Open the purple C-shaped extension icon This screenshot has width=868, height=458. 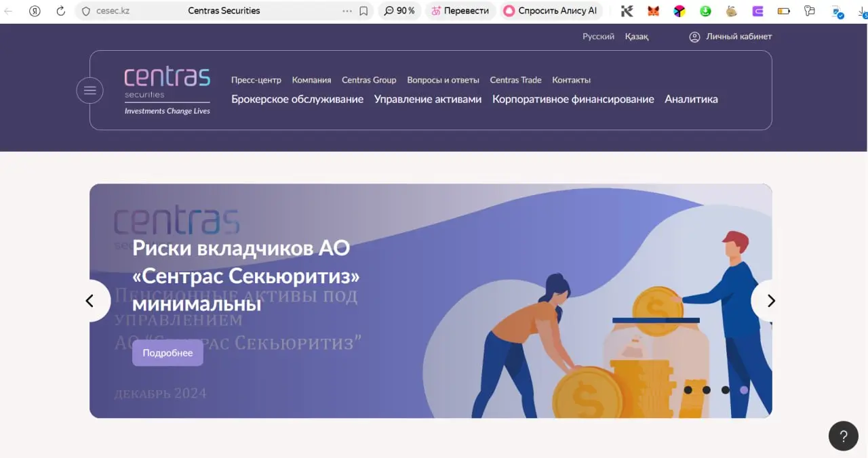coord(758,11)
